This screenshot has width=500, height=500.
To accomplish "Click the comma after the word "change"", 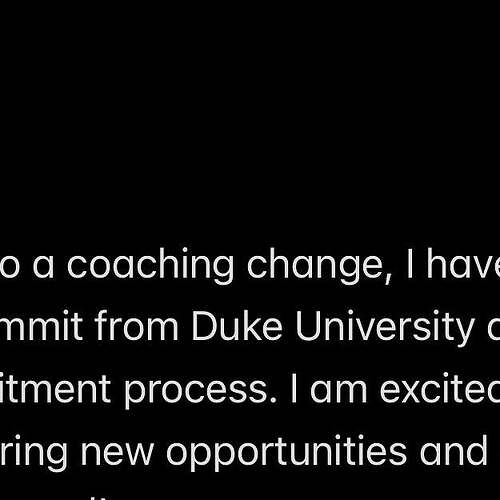I will click(x=388, y=278).
